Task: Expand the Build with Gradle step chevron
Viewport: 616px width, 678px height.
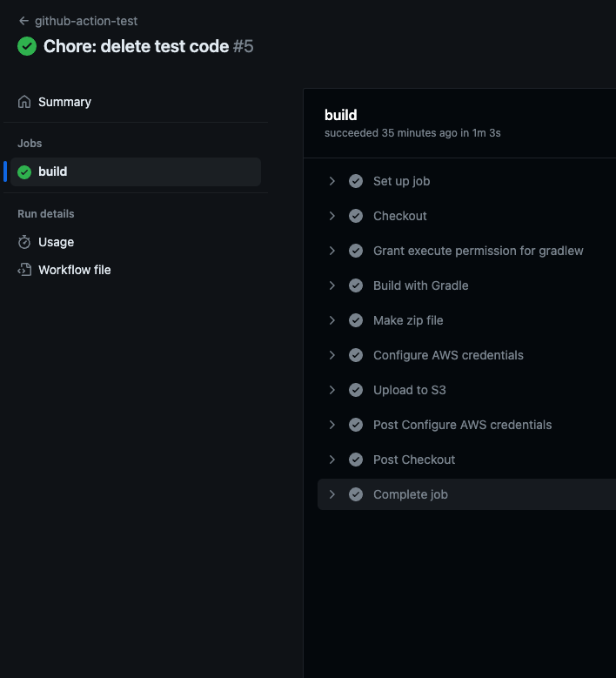Action: [x=332, y=285]
